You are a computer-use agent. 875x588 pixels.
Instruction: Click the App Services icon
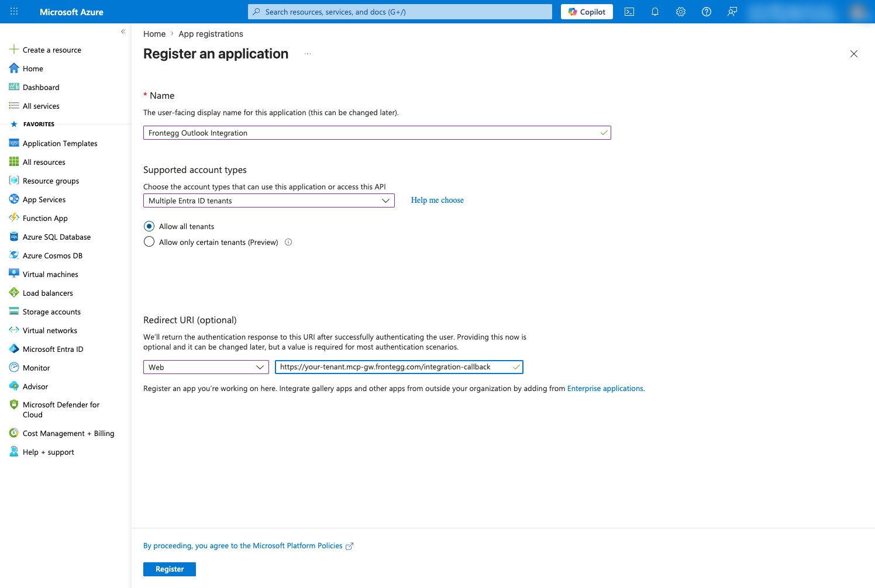point(14,199)
